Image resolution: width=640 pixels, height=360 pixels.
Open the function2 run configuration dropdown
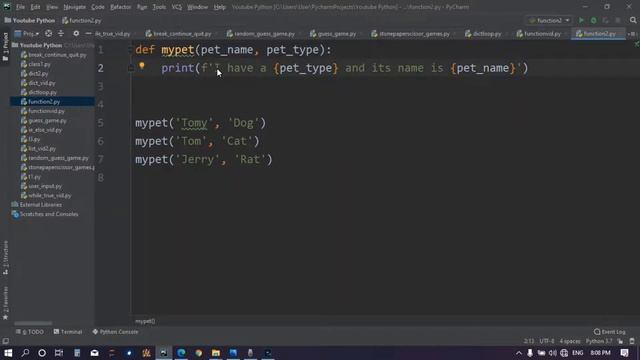(549, 20)
